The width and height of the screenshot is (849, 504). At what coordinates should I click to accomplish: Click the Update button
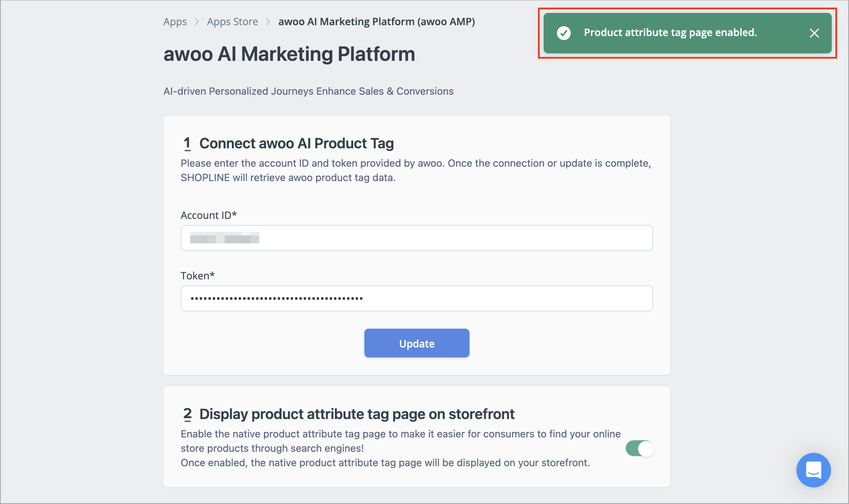417,343
